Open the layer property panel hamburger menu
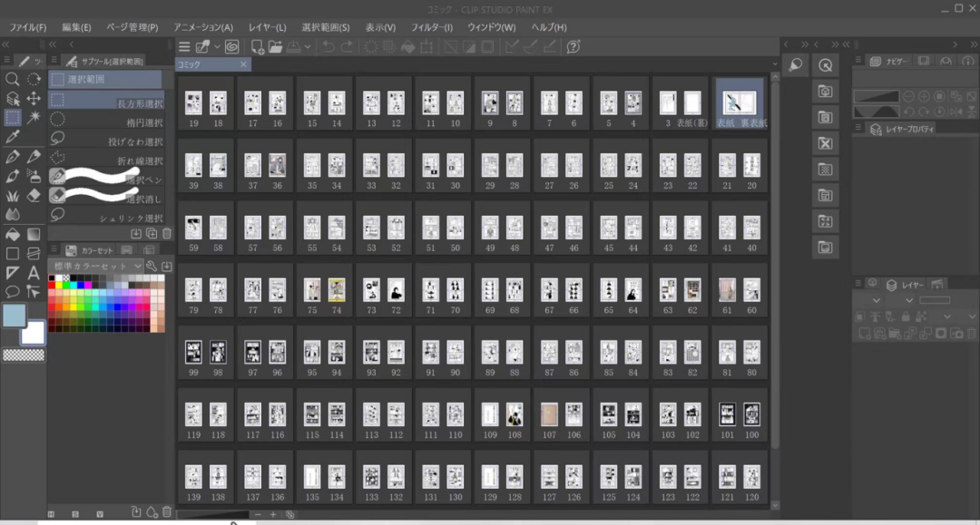This screenshot has height=525, width=980. (x=858, y=129)
